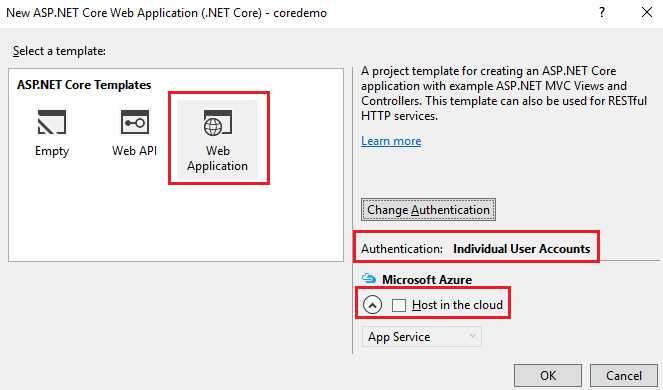The width and height of the screenshot is (663, 390).
Task: Close the dialog using the X button
Action: coord(647,12)
